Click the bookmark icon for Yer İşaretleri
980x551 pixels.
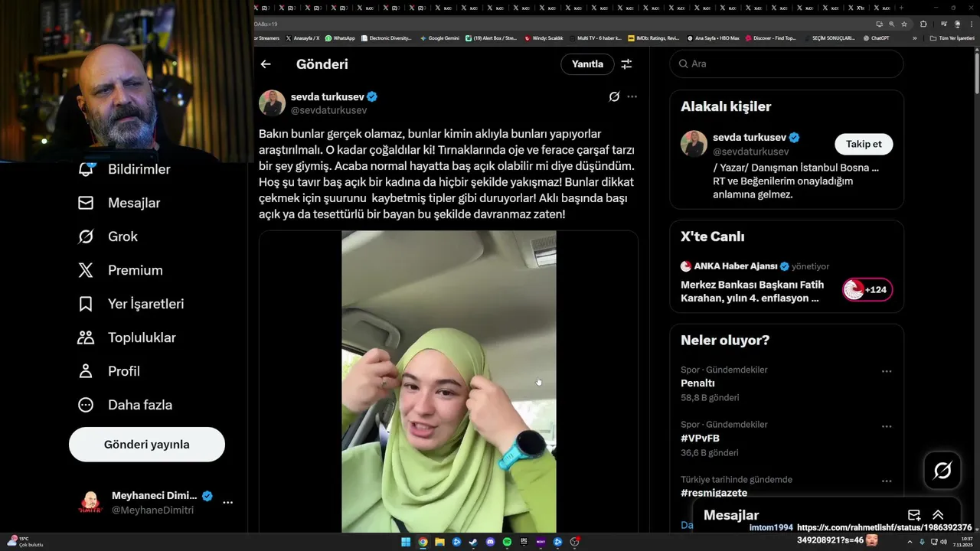pyautogui.click(x=86, y=304)
